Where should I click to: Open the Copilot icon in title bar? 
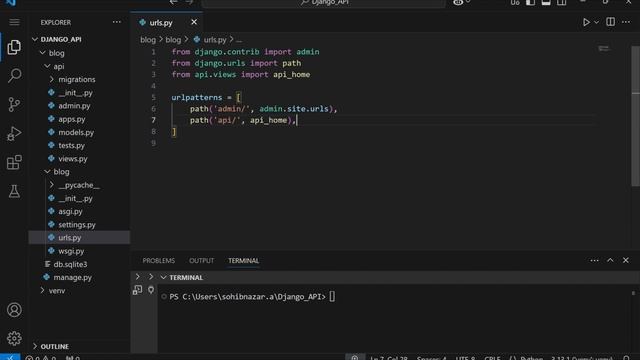[x=458, y=2]
